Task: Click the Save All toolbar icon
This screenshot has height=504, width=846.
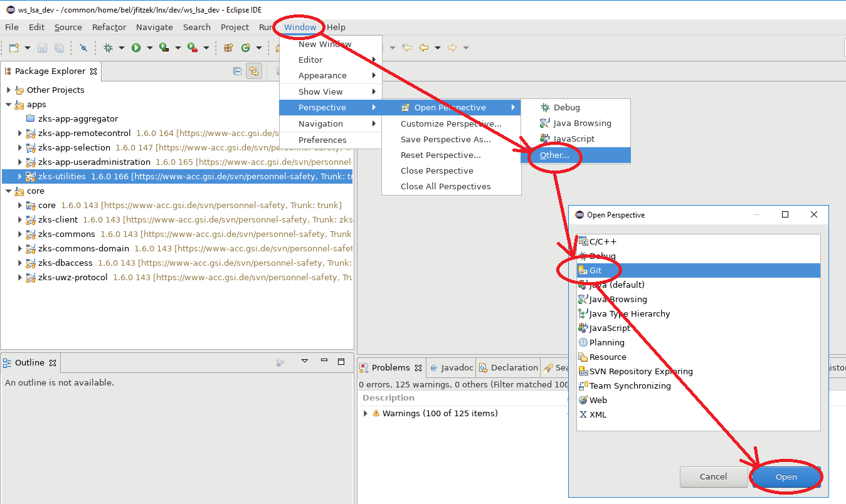Action: tap(59, 48)
